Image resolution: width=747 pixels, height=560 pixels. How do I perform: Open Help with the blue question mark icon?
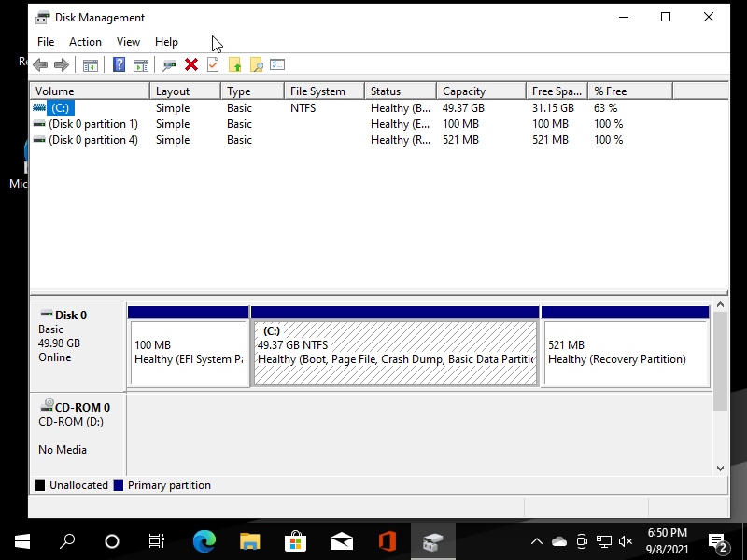[119, 64]
